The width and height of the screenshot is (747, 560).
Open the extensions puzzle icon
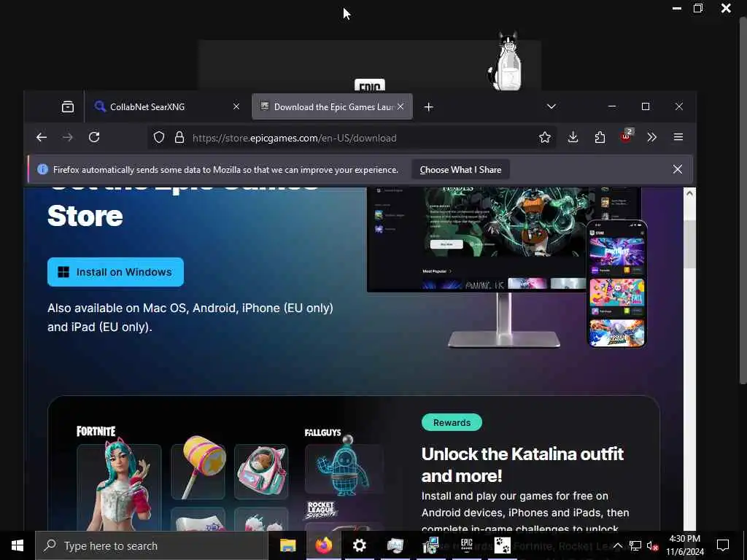pos(600,138)
